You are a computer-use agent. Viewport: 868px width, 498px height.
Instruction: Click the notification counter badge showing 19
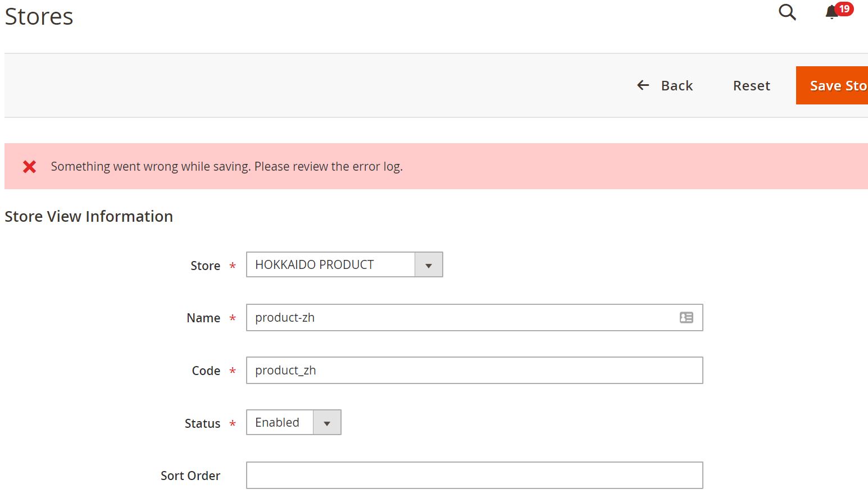pyautogui.click(x=844, y=8)
